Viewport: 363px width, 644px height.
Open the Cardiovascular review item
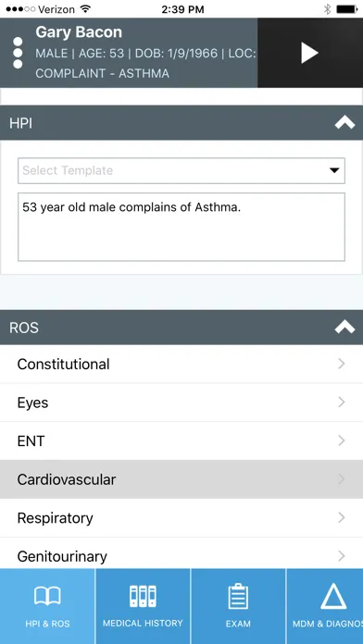click(181, 479)
